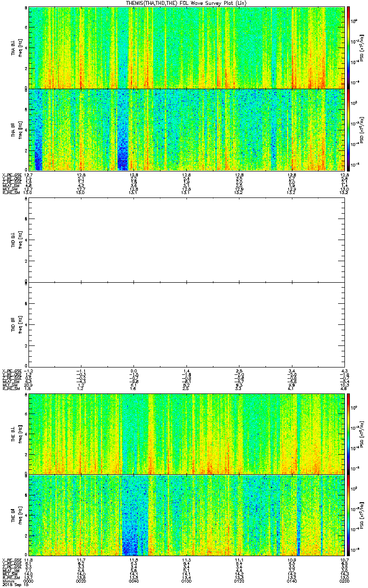Image resolution: width=368 pixels, height=588 pixels.
Task: Click the 'THE B⊥ freq [Hz]' axis label
Action: coord(16,434)
